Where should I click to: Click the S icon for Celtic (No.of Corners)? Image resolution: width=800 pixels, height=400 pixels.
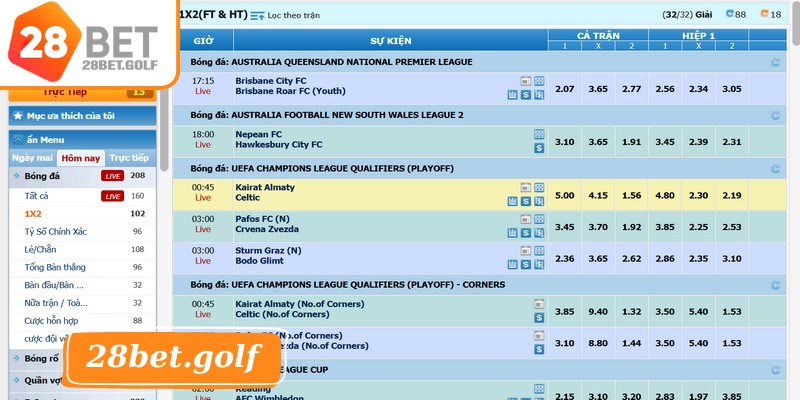point(539,318)
